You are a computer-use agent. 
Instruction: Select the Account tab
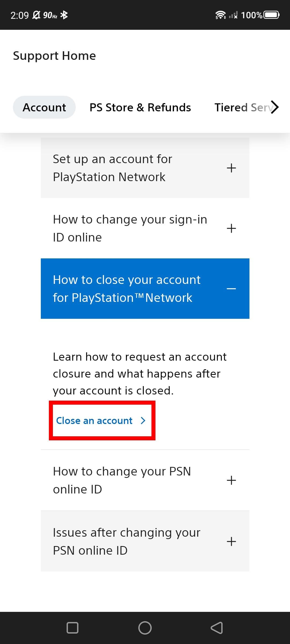click(44, 107)
